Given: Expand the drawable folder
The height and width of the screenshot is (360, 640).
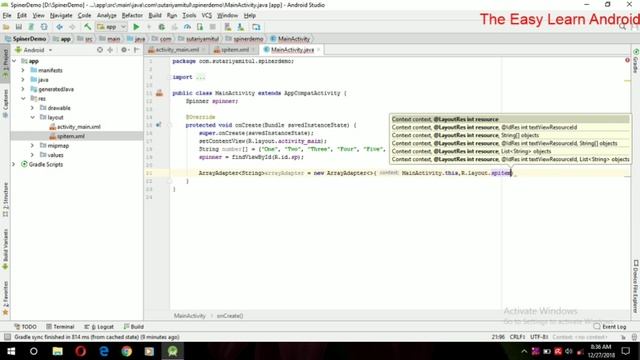Looking at the screenshot, I should tap(32, 108).
